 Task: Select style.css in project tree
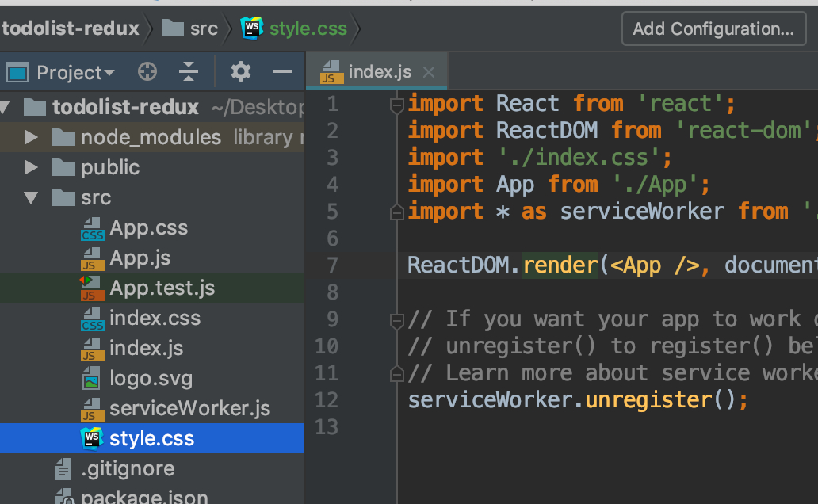click(152, 439)
